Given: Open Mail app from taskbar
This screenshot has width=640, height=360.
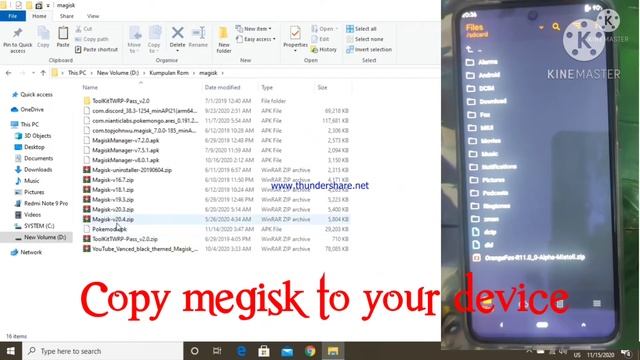Looking at the screenshot, I should 287,351.
